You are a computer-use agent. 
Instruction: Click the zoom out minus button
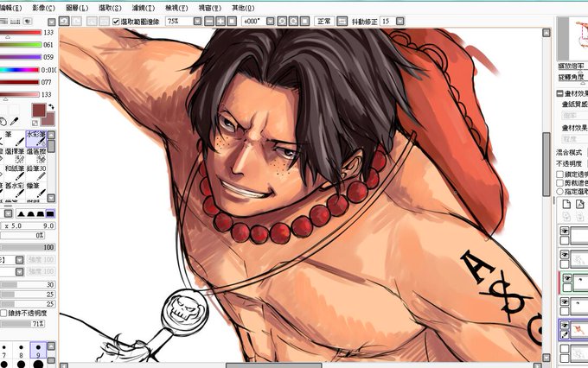[209, 22]
